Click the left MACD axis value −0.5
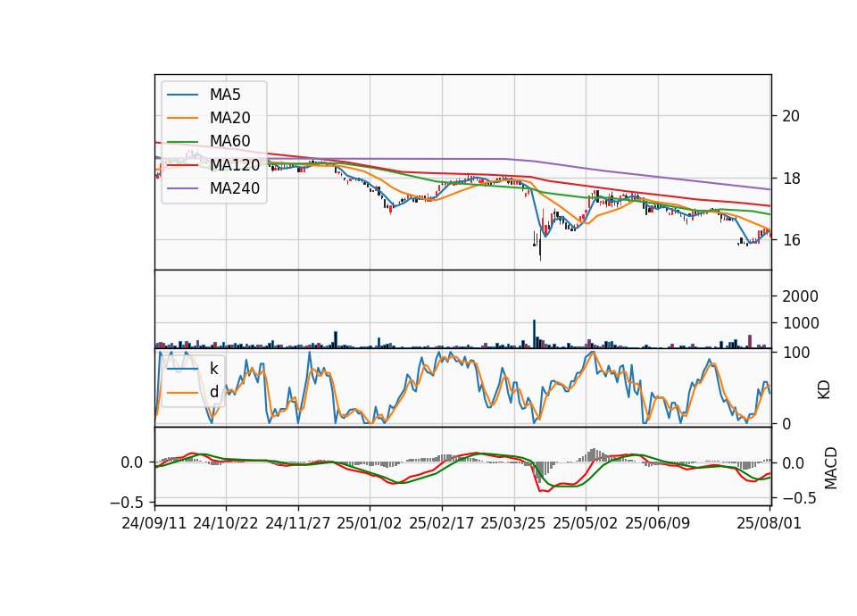 (x=127, y=502)
